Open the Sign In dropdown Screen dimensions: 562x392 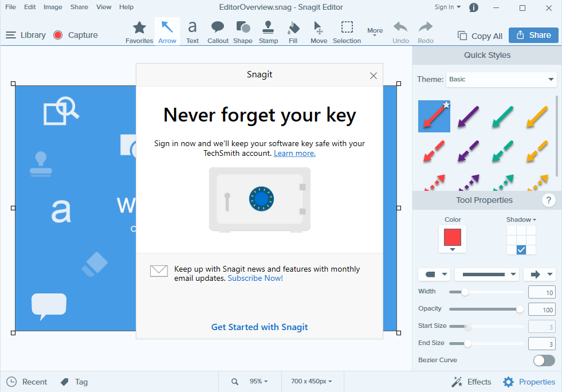click(447, 7)
